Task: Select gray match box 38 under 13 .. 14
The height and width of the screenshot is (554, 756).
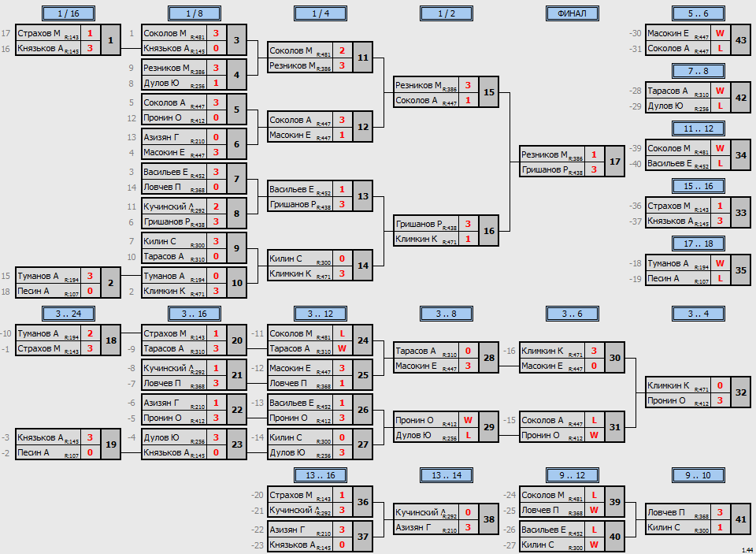Action: (x=489, y=519)
